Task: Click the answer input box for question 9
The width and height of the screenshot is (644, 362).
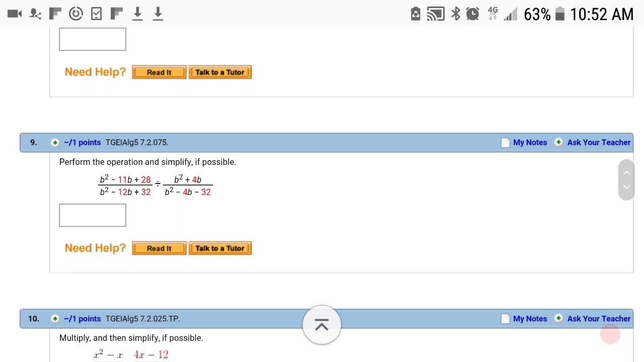Action: [93, 215]
